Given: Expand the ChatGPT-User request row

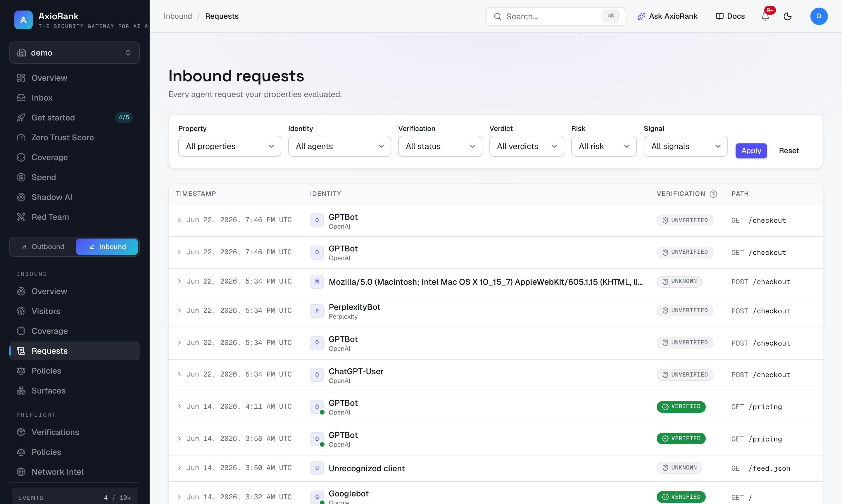Looking at the screenshot, I should pos(179,374).
